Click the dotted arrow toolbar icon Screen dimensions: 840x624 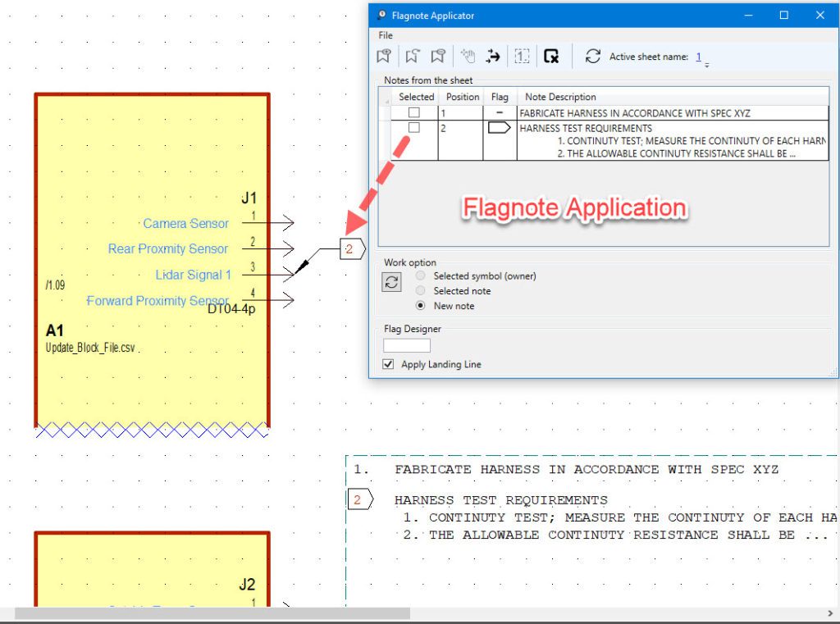[x=493, y=57]
